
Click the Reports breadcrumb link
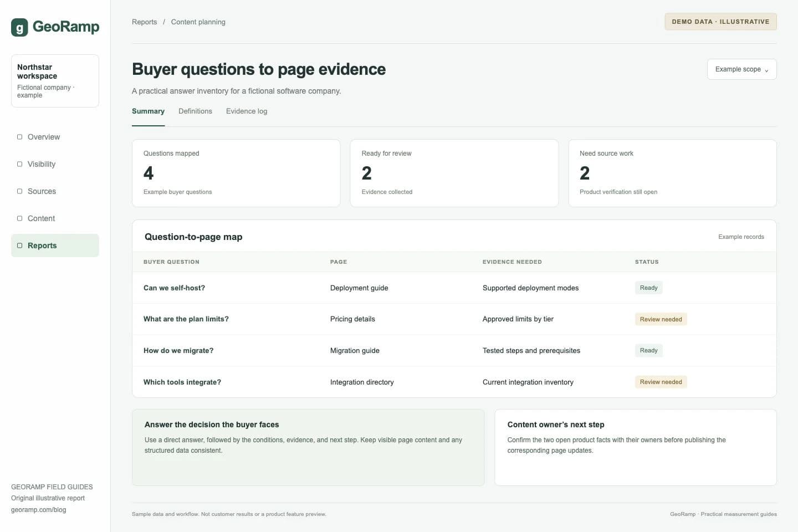tap(145, 22)
